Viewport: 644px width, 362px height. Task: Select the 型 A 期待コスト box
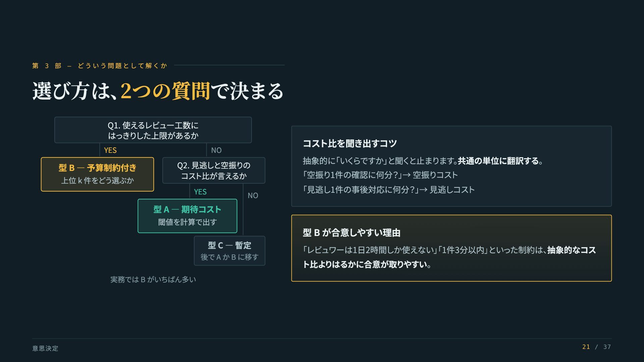187,216
